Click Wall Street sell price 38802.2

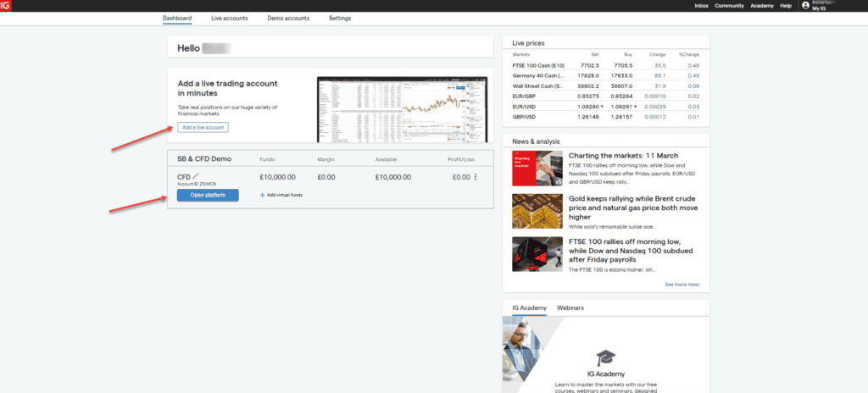click(x=588, y=86)
